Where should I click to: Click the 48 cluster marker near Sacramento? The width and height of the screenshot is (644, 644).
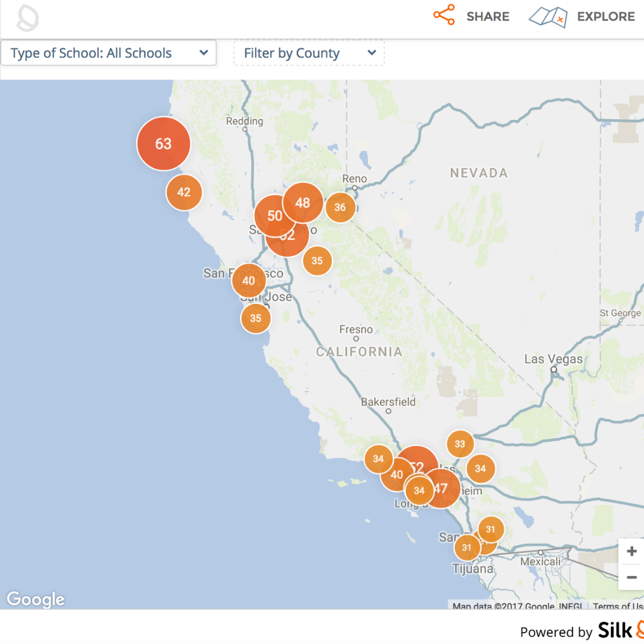coord(302,204)
